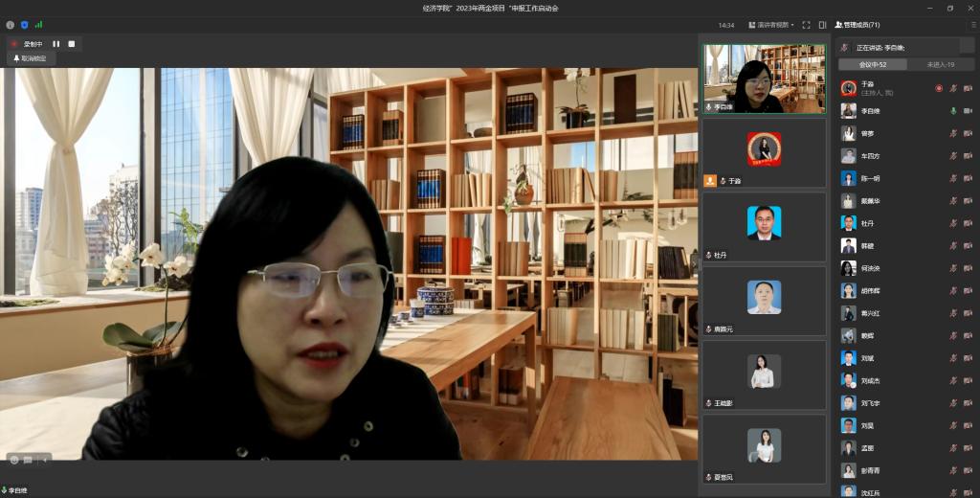
Task: Switch to the 未进入-19 tab
Action: click(941, 64)
